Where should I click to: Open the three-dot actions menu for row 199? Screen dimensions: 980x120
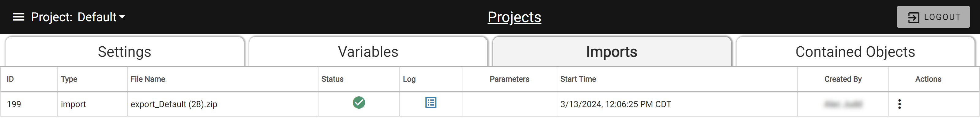[x=899, y=104]
